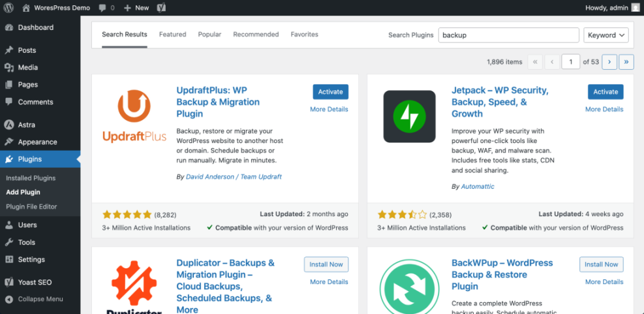Click the Comments icon in sidebar
644x314 pixels.
pyautogui.click(x=9, y=102)
